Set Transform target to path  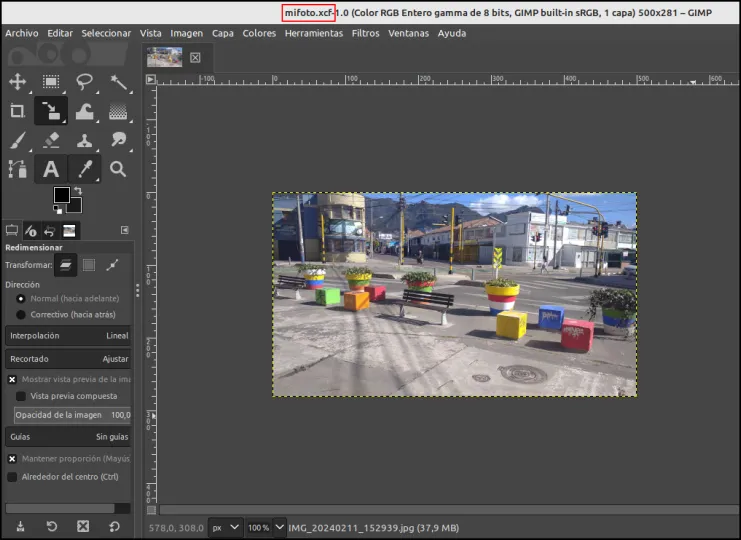[x=112, y=265]
